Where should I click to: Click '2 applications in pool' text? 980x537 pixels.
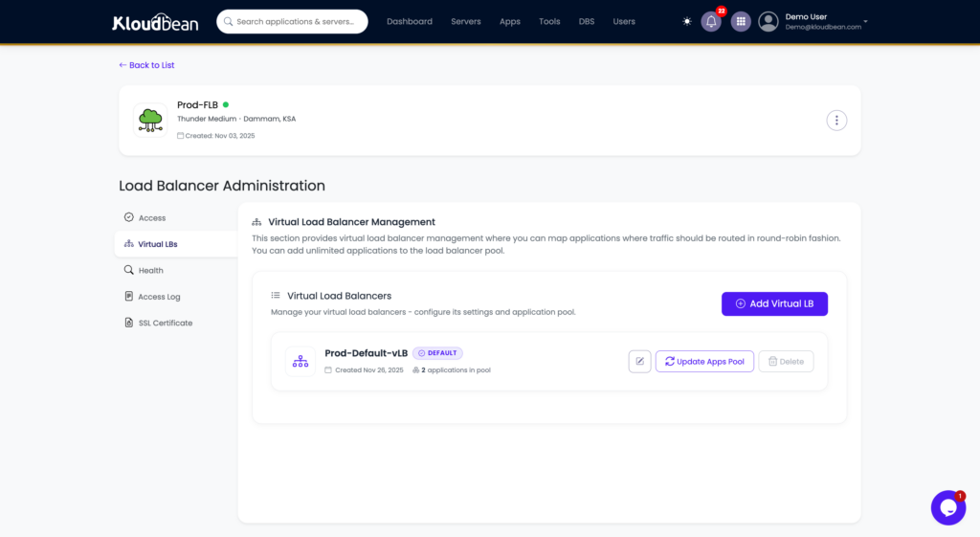456,370
